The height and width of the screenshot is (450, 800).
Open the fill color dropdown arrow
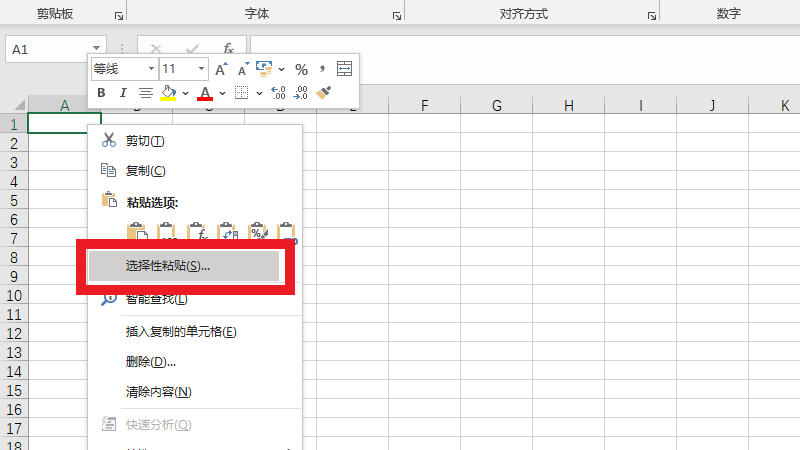tap(185, 93)
